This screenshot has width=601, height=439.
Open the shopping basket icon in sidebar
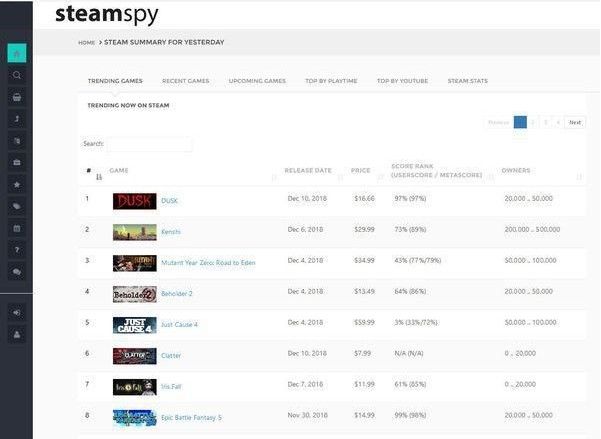tap(17, 97)
